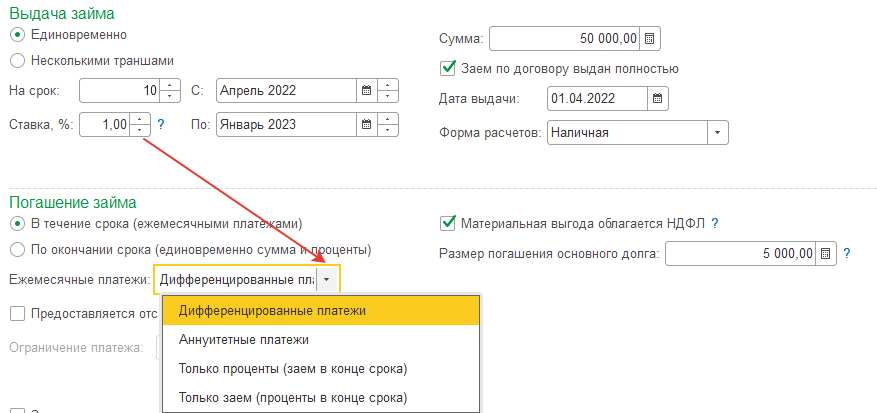
Task: Uncheck Заем по договору выдан полностью
Action: tap(449, 69)
